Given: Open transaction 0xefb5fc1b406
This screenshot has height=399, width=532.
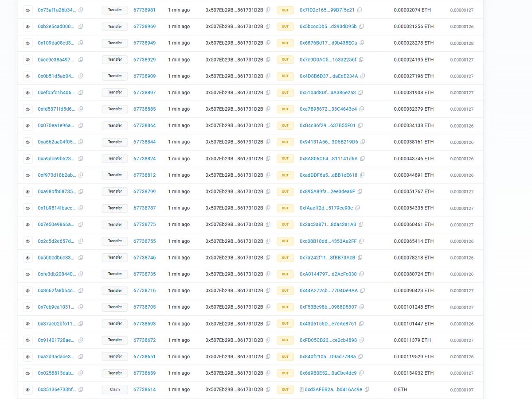Looking at the screenshot, I should tap(57, 93).
